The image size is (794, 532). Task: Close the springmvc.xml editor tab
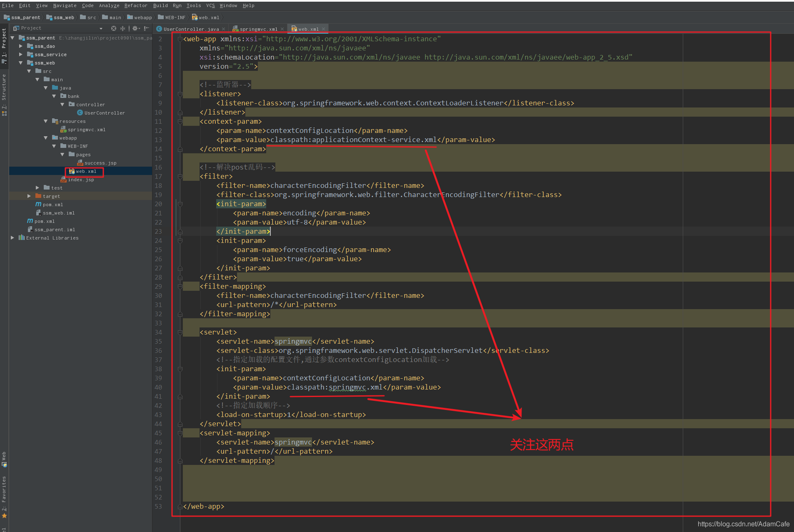282,29
